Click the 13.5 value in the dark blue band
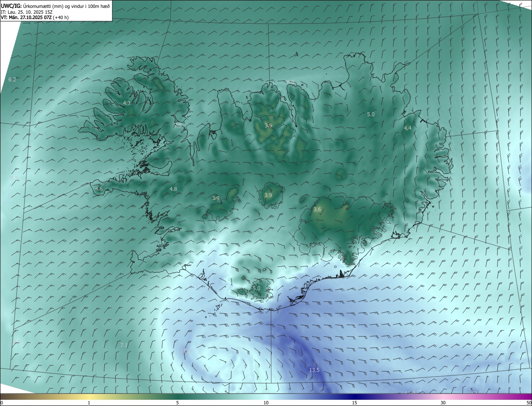The image size is (532, 406). (315, 370)
